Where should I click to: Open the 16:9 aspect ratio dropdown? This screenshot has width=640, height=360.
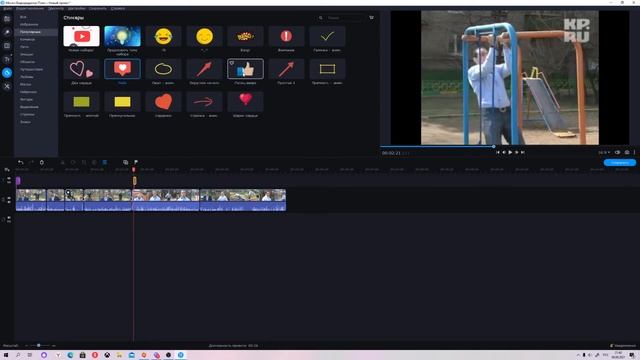coord(604,152)
